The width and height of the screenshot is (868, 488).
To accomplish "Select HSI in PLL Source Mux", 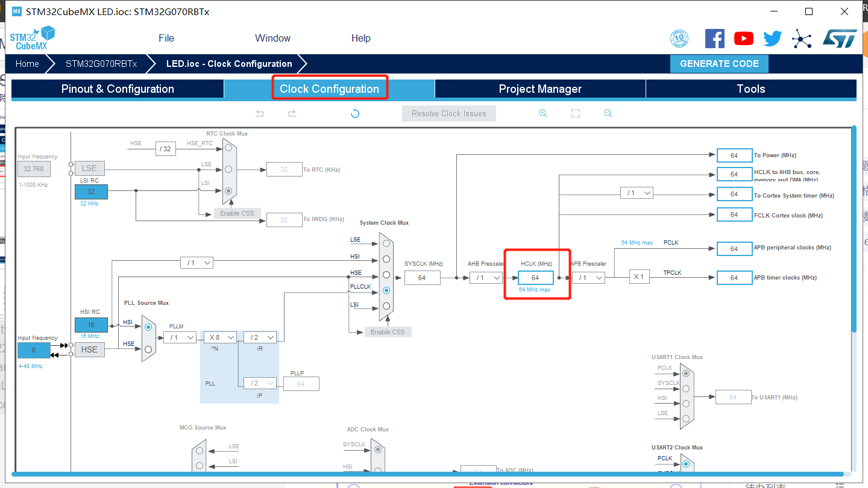I will coord(148,327).
